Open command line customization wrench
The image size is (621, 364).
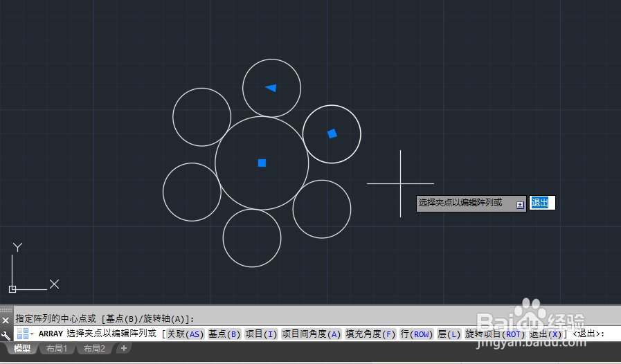click(6, 336)
